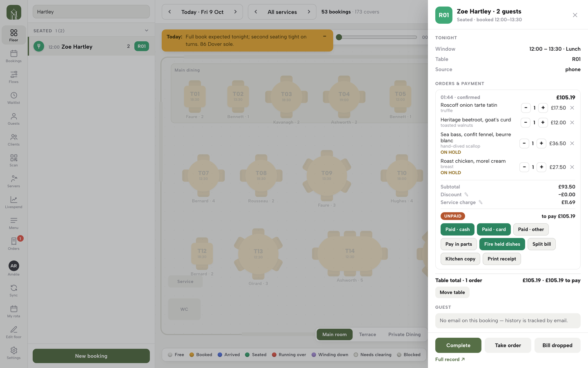Open the Floor view in sidebar
Screen dimensions: 588x368
(13, 35)
